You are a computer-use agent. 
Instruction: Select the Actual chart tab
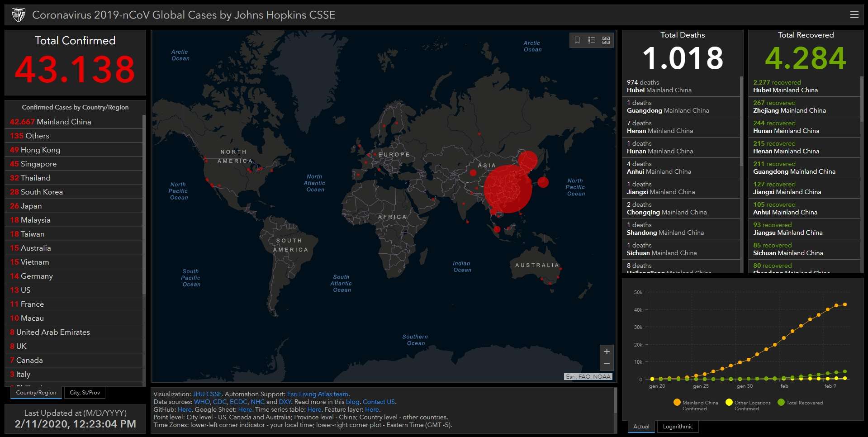coord(641,427)
